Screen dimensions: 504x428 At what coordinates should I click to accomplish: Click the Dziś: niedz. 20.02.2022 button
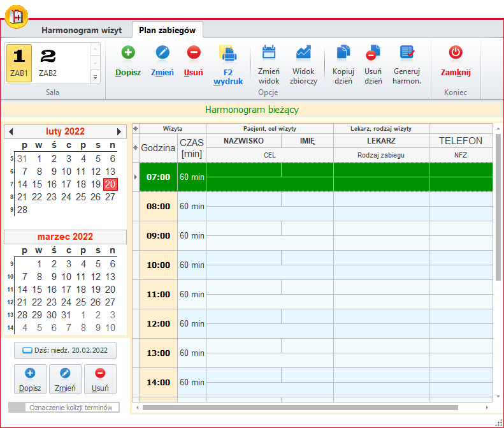tap(66, 350)
